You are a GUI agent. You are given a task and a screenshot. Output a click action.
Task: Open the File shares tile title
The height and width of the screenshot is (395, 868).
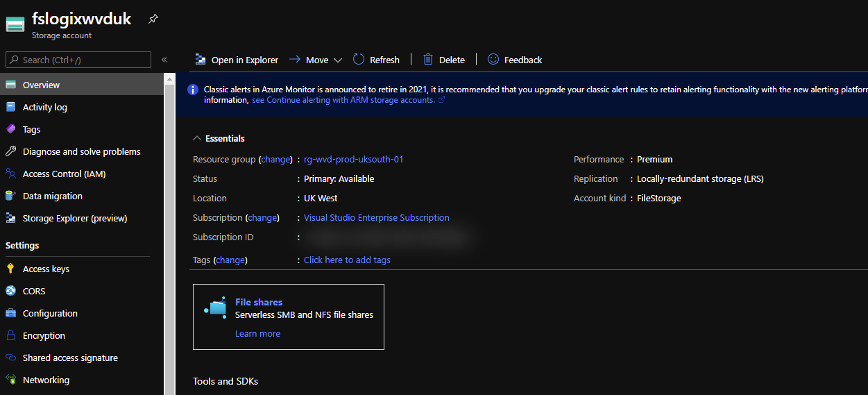259,302
